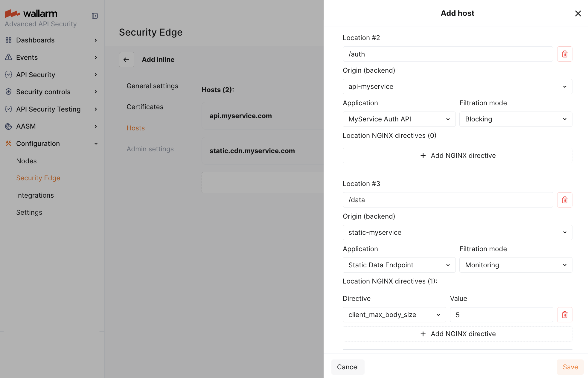Click the Dashboards grid icon
Image resolution: width=588 pixels, height=378 pixels.
(8, 40)
